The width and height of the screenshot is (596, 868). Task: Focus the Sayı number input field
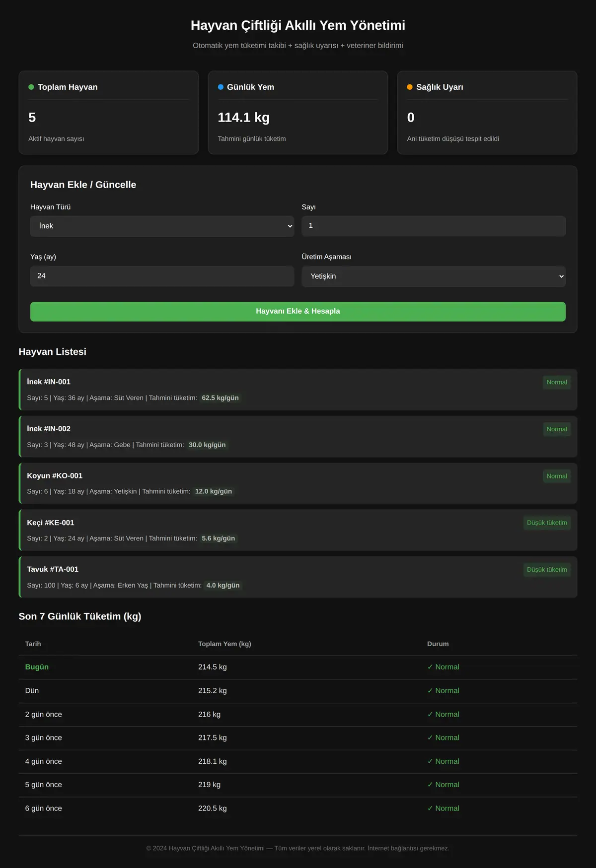(x=434, y=226)
